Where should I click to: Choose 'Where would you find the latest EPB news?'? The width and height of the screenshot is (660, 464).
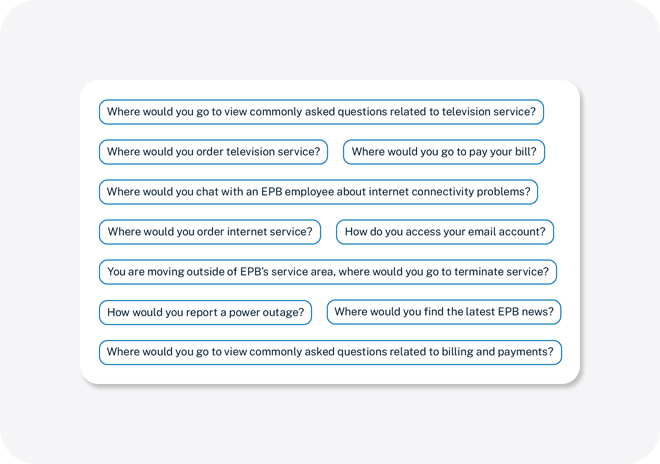(444, 312)
